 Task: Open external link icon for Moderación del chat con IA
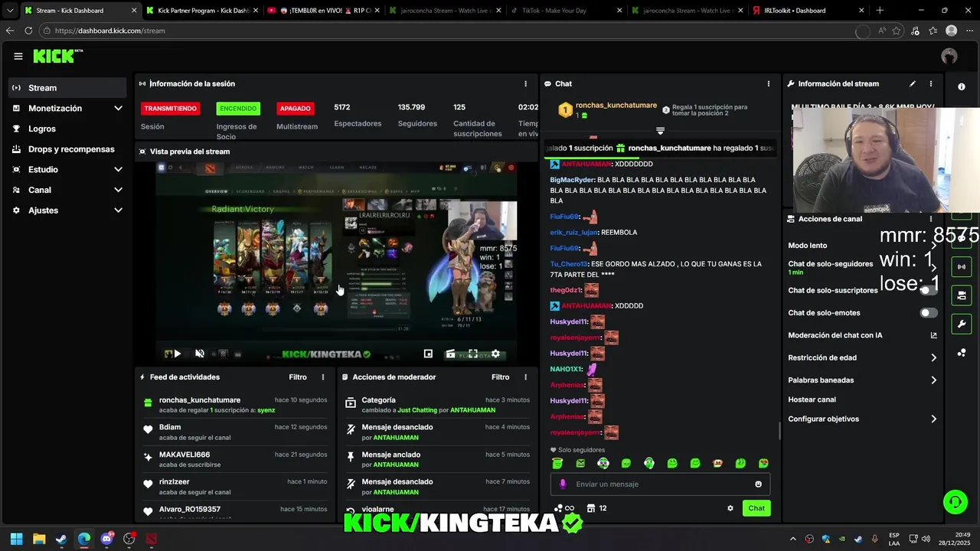(x=933, y=335)
